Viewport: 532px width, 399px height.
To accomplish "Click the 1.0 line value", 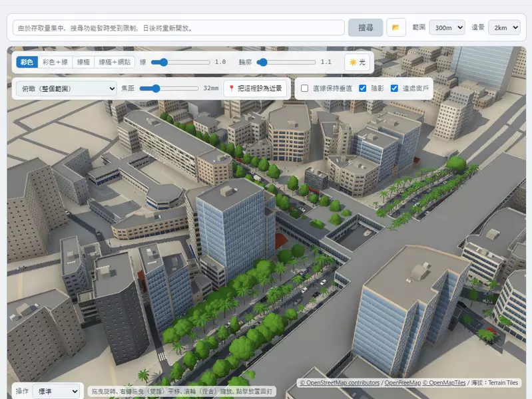I will coord(220,62).
